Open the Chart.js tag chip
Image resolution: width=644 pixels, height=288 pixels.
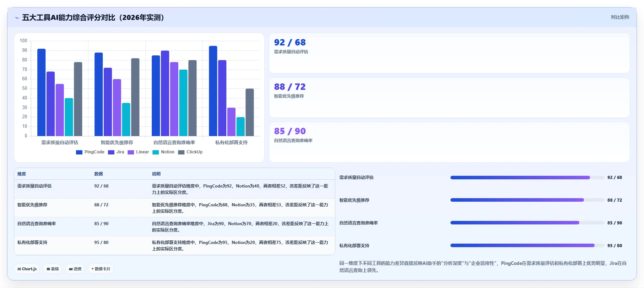(x=27, y=269)
